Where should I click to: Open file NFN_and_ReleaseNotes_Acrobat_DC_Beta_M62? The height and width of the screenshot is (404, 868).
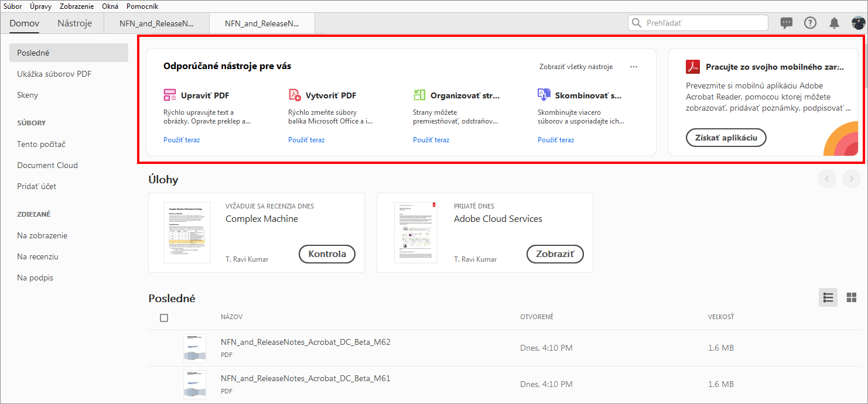coord(306,343)
